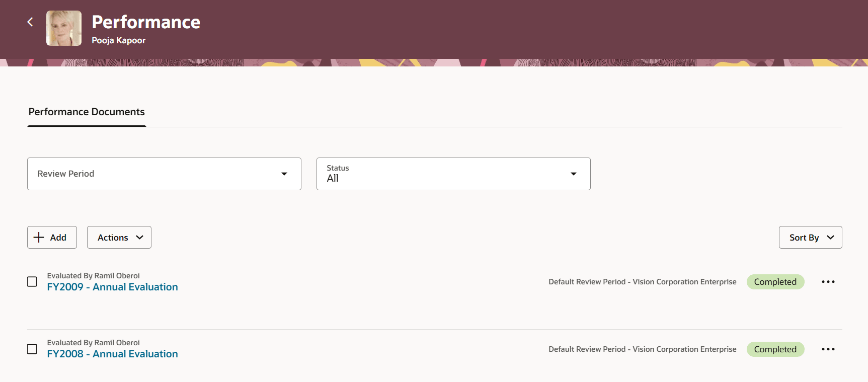This screenshot has height=382, width=868.
Task: Select the FY2008 Annual Evaluation checkbox
Action: click(x=32, y=349)
